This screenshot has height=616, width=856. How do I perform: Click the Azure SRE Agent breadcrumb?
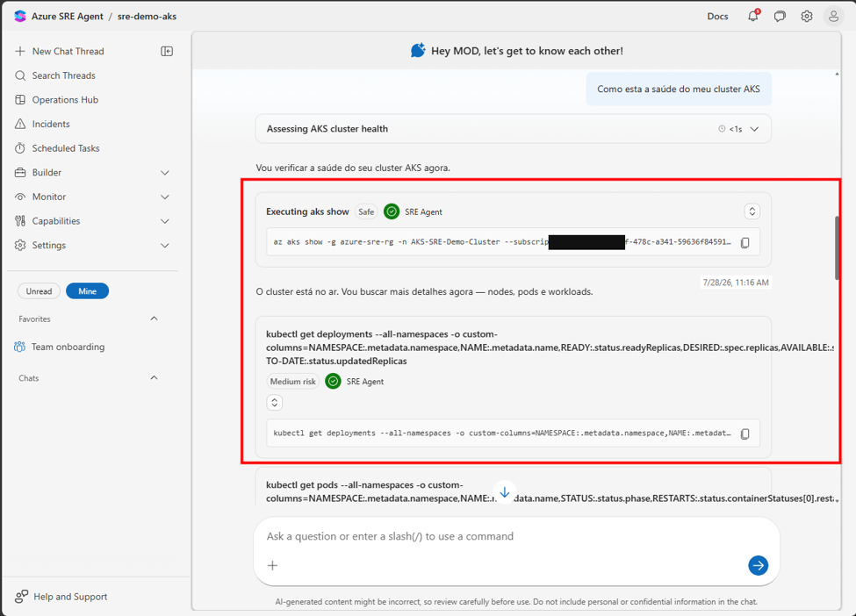(67, 17)
